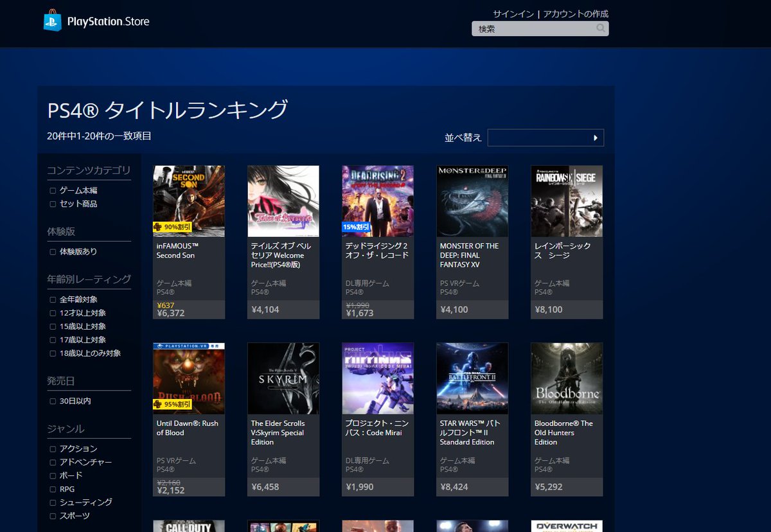Tick the ゲーム本編 checkbox
The image size is (771, 532).
pos(53,191)
